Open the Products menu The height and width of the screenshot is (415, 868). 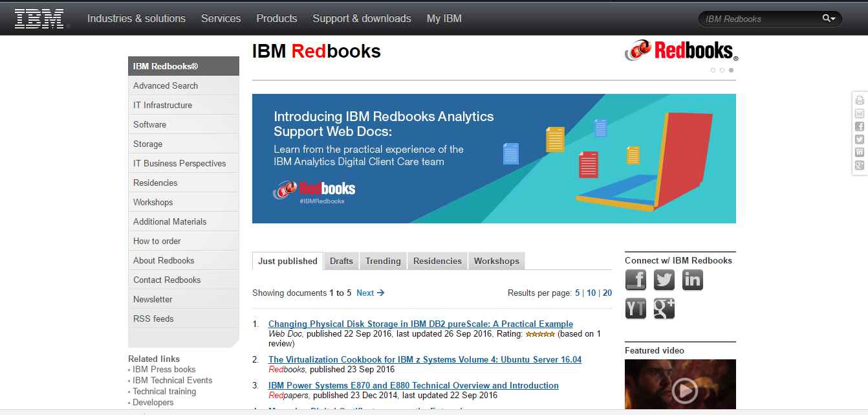(x=277, y=18)
